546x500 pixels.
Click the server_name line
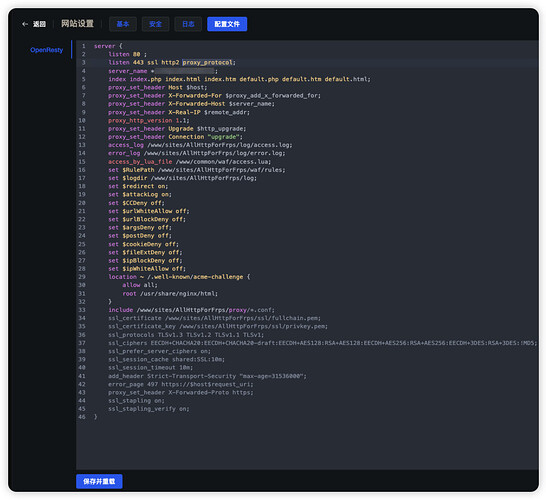(x=163, y=71)
